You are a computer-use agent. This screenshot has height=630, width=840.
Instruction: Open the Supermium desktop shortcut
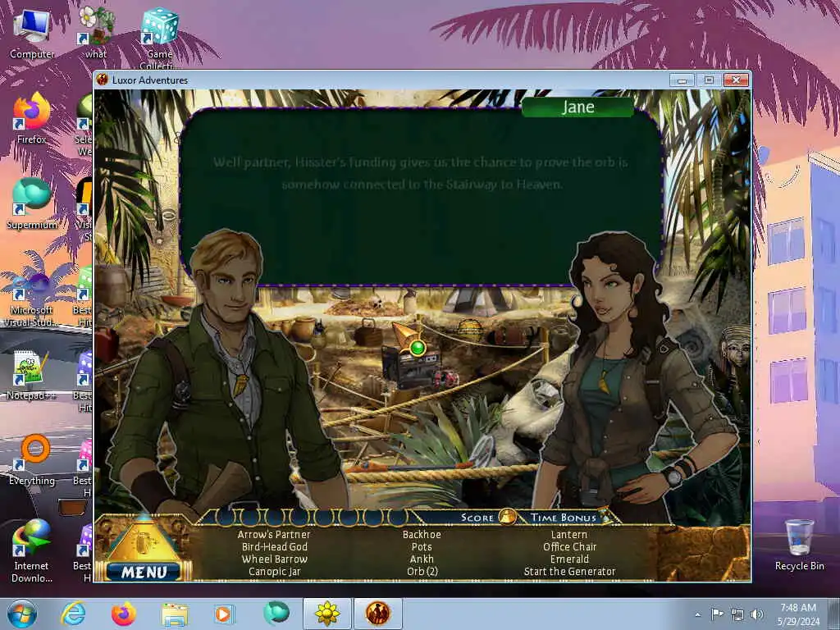32,204
